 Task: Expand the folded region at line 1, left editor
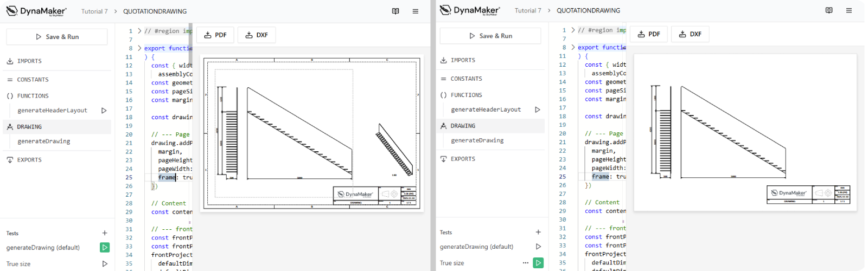139,31
